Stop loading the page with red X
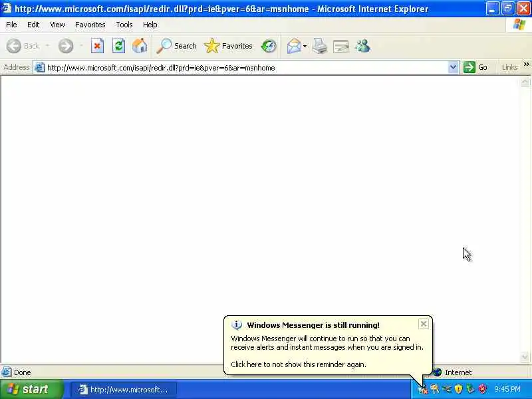This screenshot has width=532, height=399. pos(97,46)
